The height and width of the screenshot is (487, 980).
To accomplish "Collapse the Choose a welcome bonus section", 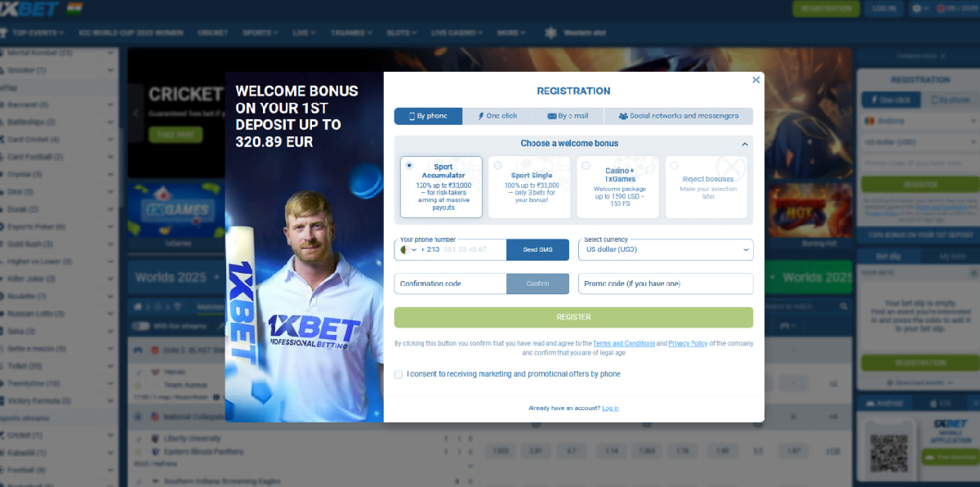I will coord(742,144).
